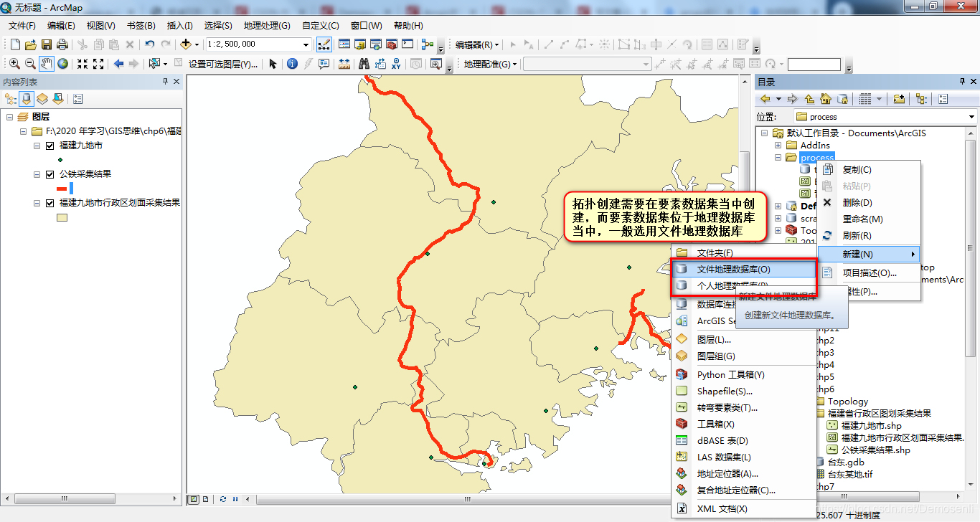Switch to Layout View button below the map
Screen dimensions: 980x522
tap(206, 499)
